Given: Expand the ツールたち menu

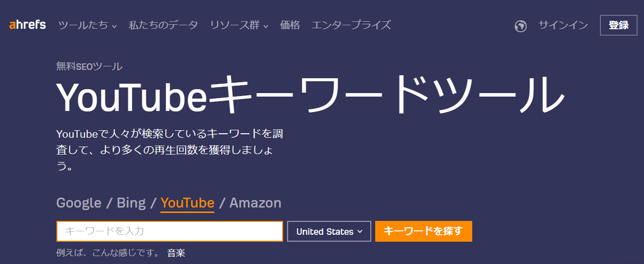Looking at the screenshot, I should tap(88, 25).
